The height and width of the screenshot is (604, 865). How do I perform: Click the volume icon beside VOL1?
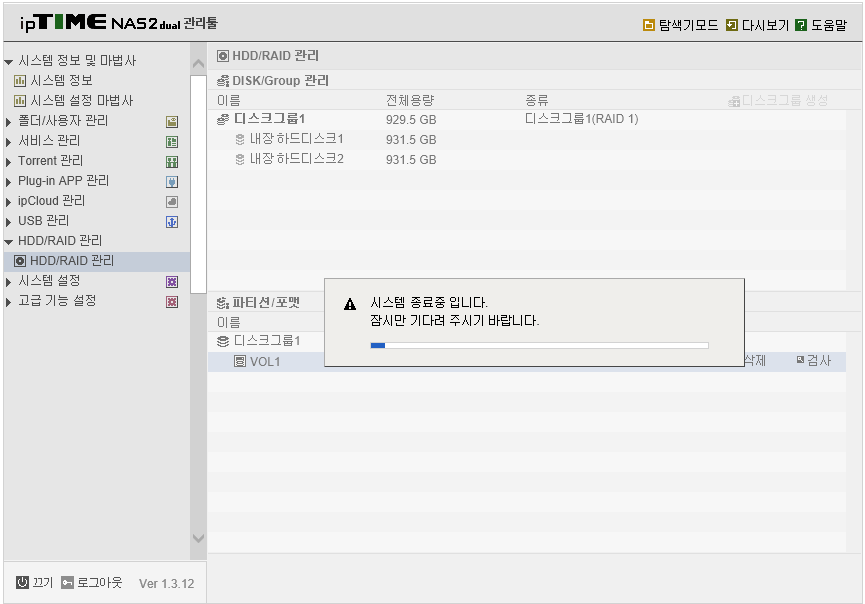tap(240, 362)
